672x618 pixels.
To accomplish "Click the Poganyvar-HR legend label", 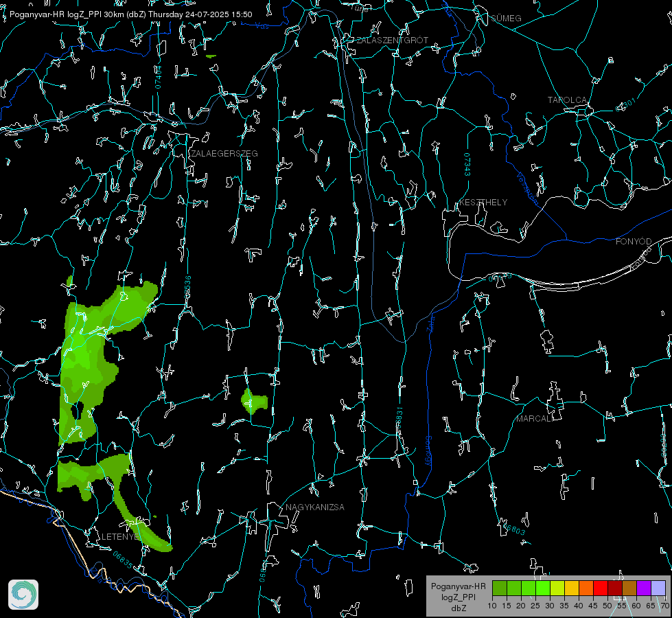I will [x=458, y=586].
